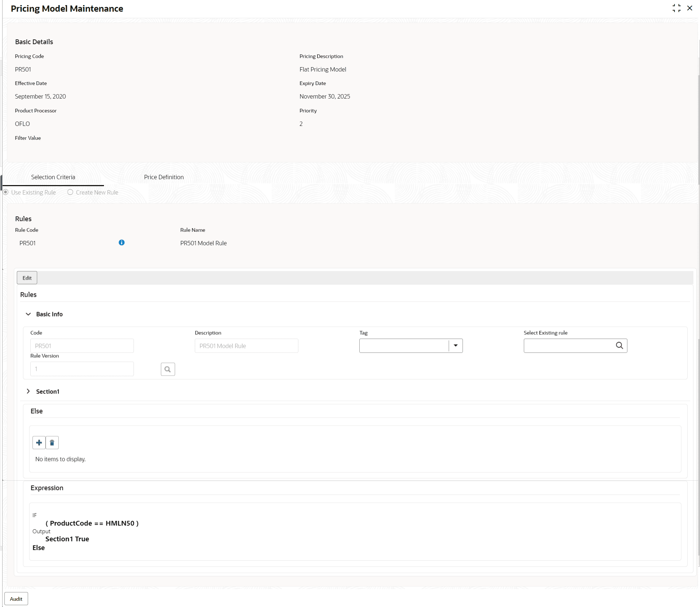Click the Select Existing rule text field
The width and height of the screenshot is (700, 607).
pos(569,345)
